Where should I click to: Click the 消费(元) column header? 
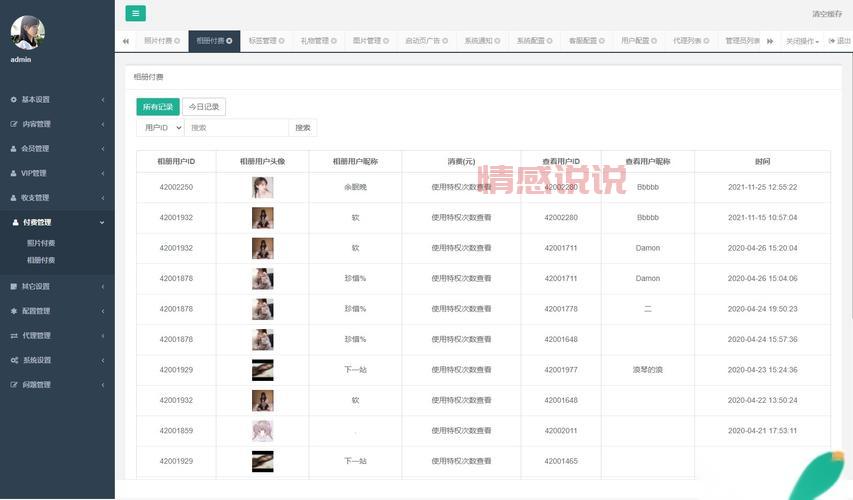461,162
